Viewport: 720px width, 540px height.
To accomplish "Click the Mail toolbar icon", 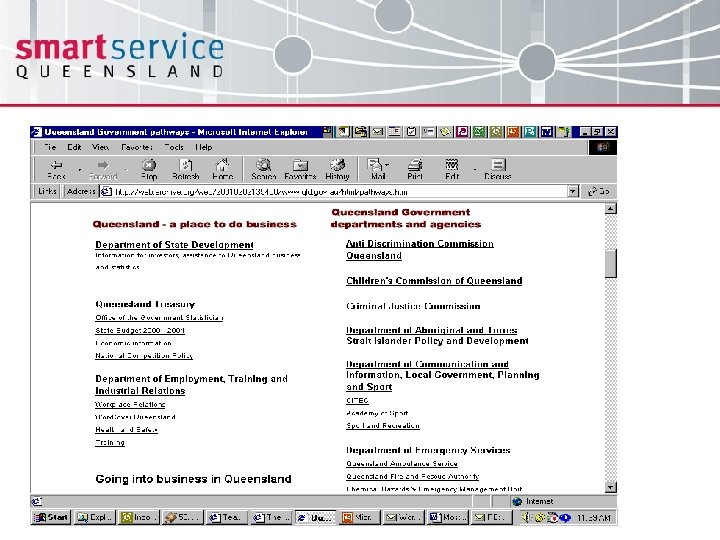I will point(375,164).
